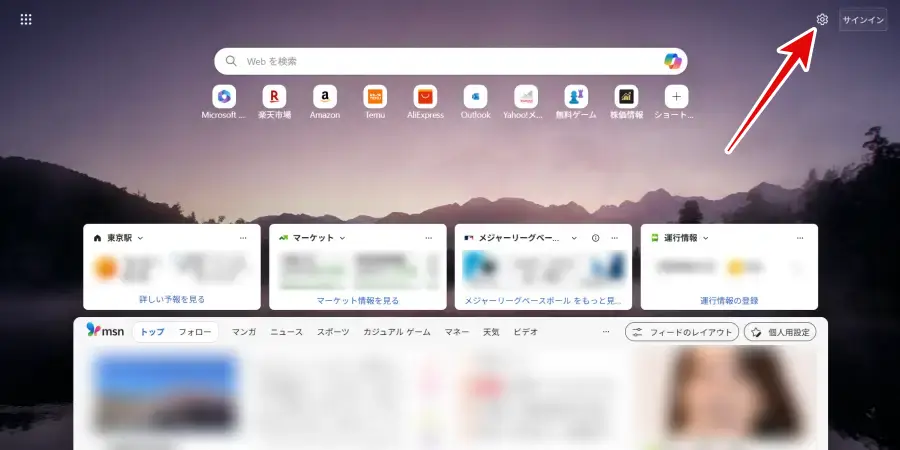900x450 pixels.
Task: Open the マンガ category
Action: tap(244, 332)
